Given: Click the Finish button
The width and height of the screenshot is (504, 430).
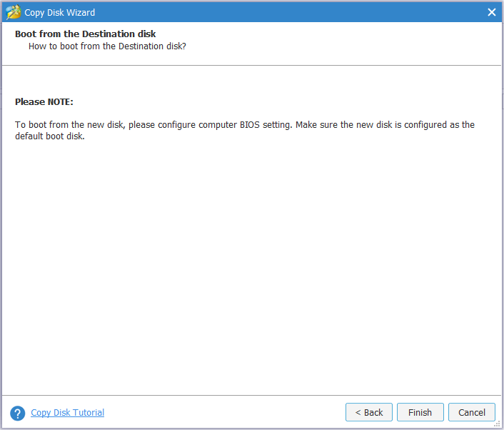Looking at the screenshot, I should pos(420,412).
